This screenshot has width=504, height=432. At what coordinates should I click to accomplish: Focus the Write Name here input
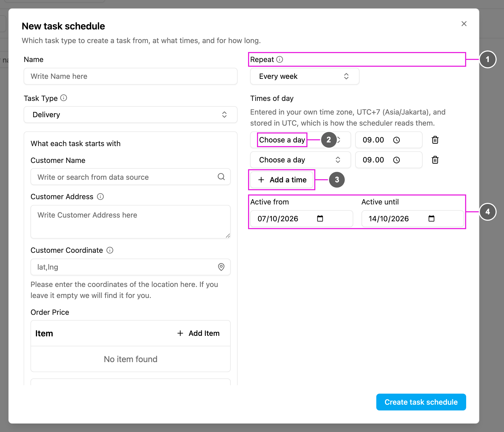(131, 76)
